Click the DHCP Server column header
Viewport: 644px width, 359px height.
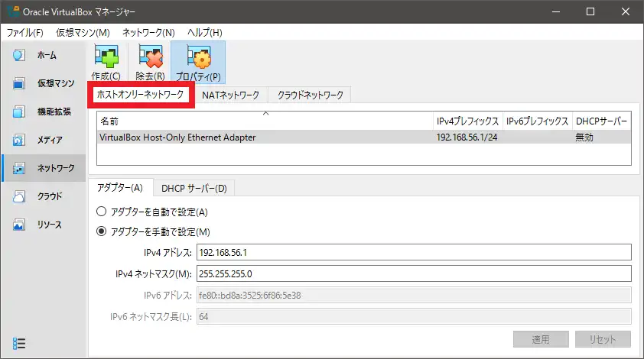pyautogui.click(x=601, y=121)
